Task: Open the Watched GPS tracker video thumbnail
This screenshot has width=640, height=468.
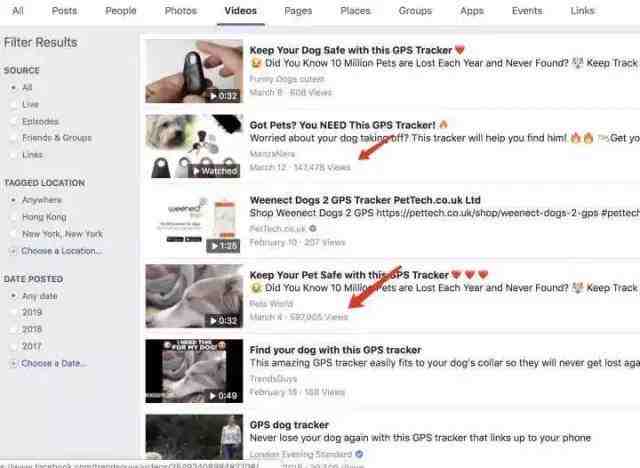Action: 194,146
